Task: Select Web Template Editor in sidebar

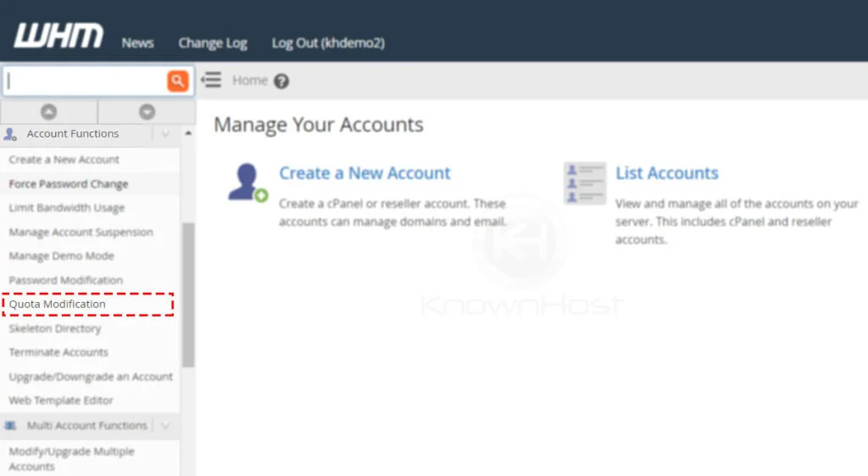Action: point(61,400)
